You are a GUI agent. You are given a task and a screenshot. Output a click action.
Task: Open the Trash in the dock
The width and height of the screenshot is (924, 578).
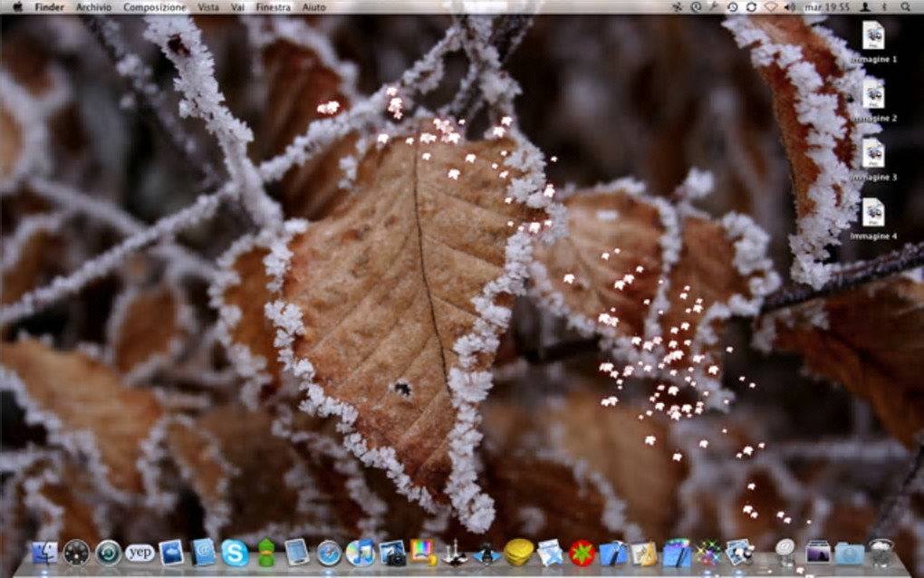click(881, 554)
